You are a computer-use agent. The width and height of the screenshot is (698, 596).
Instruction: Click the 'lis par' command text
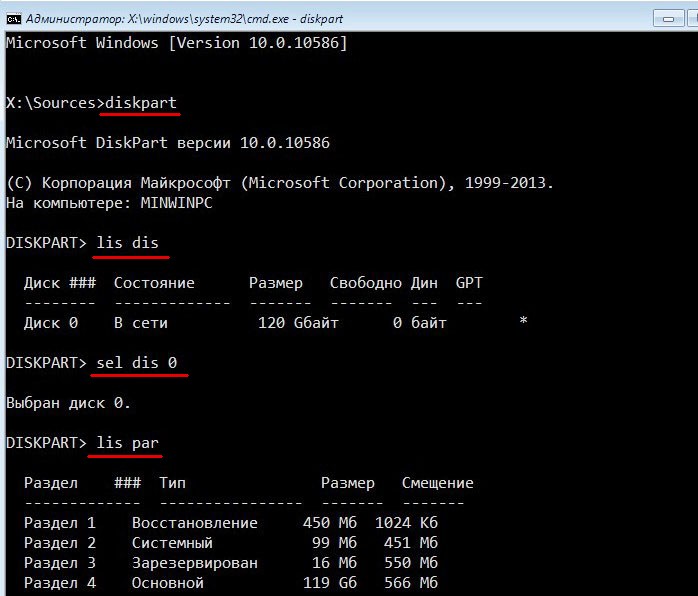127,443
